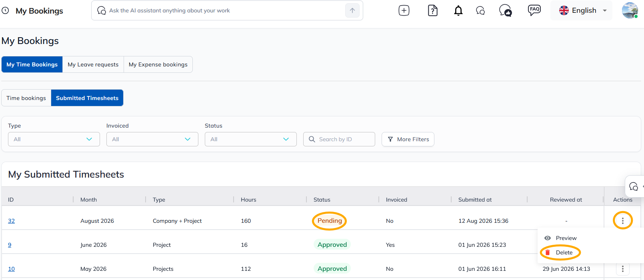Sort by the Type column header
Screen dimensions: 644x280
tap(159, 200)
